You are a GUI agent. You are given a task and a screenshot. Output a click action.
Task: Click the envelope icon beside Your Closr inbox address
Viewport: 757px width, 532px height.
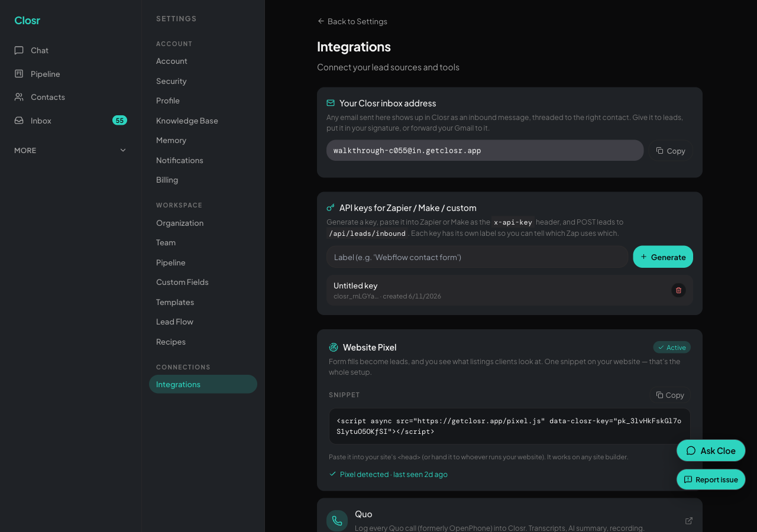(331, 103)
